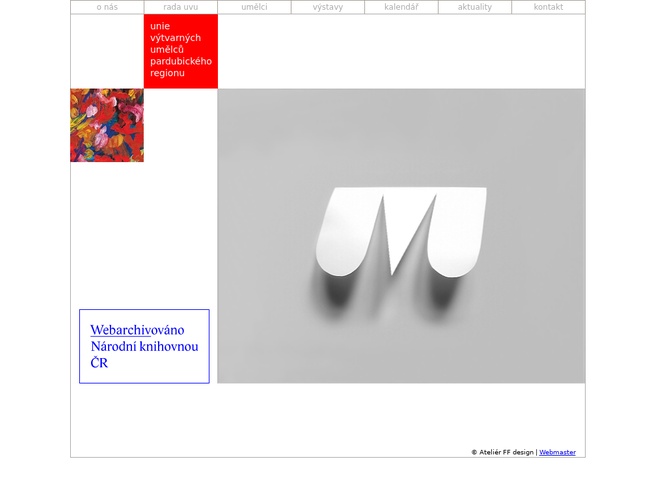
Task: Click the red union logo block
Action: (180, 51)
